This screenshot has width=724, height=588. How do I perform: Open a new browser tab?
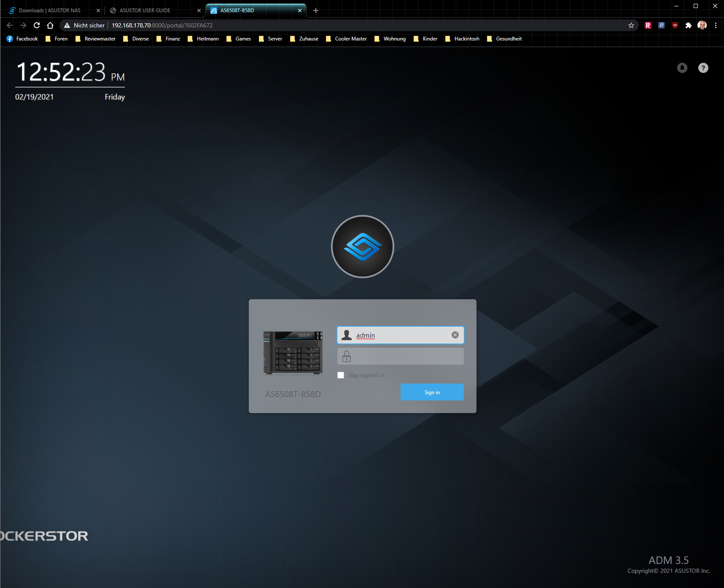[316, 11]
